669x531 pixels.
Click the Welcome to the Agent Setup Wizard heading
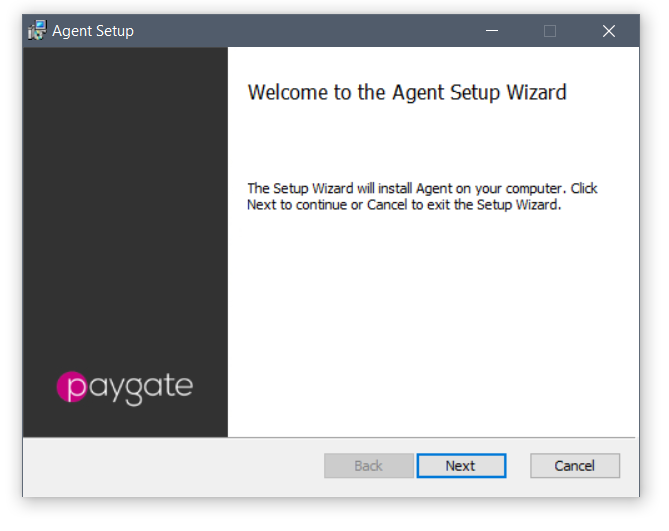[x=407, y=93]
